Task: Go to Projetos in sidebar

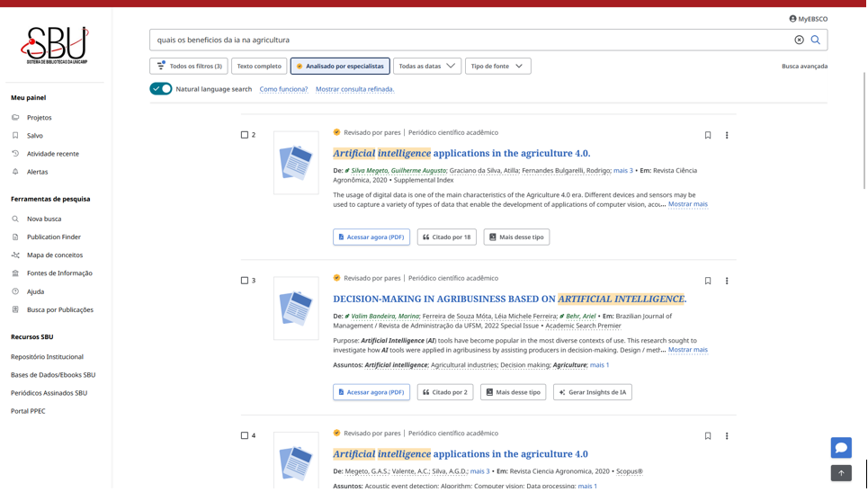Action: [39, 118]
